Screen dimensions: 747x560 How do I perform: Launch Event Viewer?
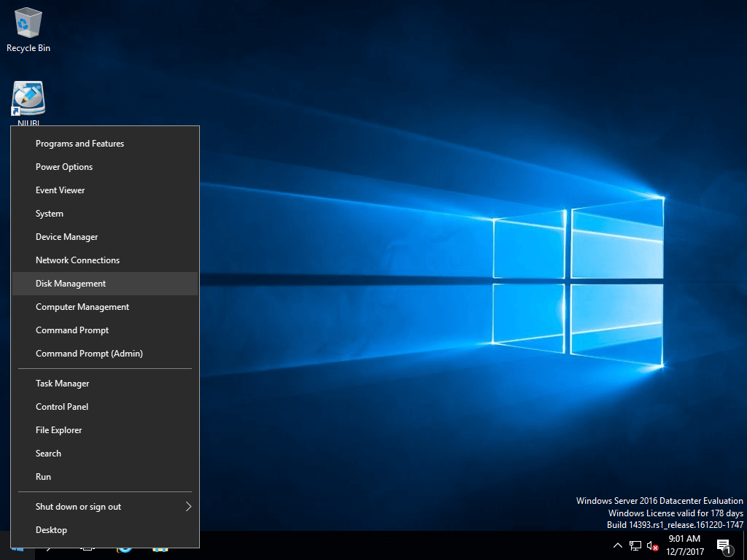pos(105,190)
